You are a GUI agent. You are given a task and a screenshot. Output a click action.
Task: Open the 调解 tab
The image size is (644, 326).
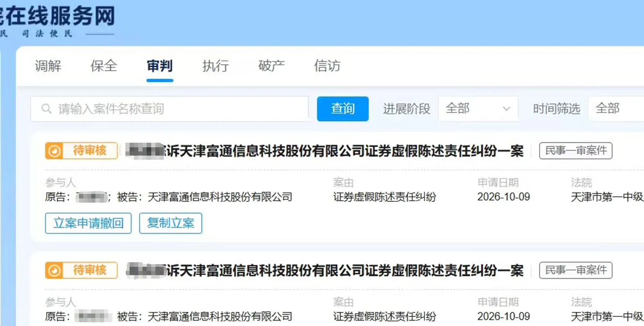coord(48,66)
